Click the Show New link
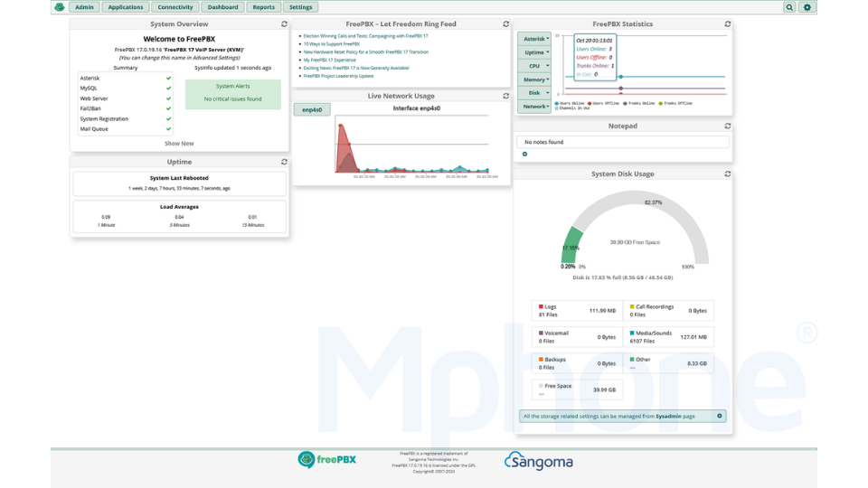 pyautogui.click(x=179, y=144)
